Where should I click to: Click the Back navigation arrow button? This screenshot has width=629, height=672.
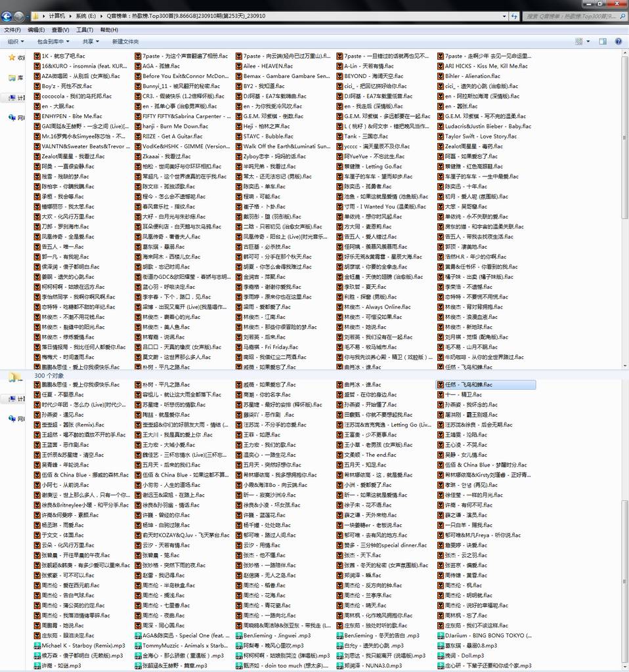(7, 16)
